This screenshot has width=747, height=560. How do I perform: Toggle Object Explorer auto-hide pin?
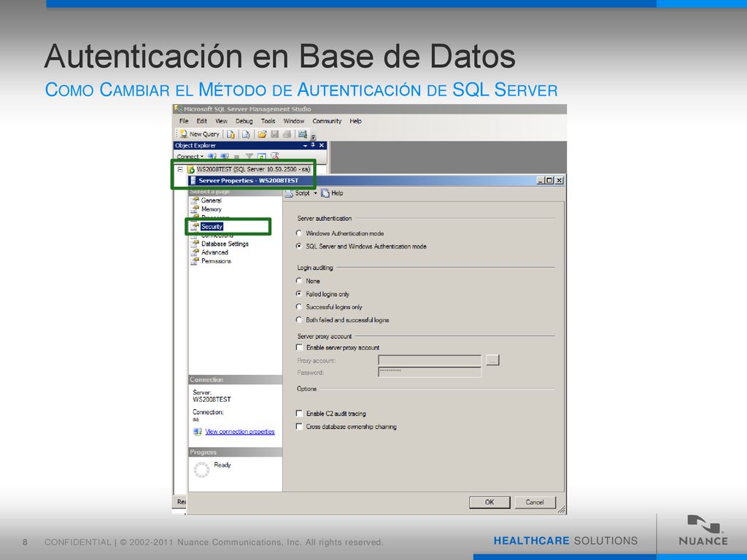point(313,145)
